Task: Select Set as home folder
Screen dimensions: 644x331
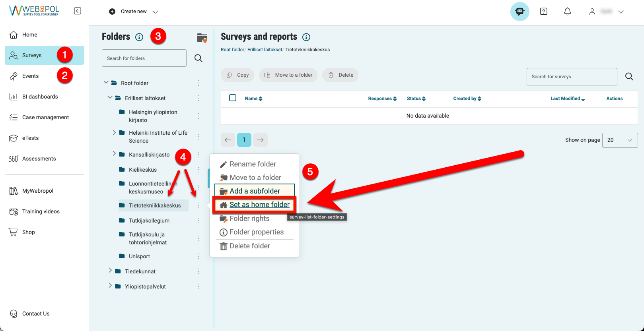Action: (259, 205)
